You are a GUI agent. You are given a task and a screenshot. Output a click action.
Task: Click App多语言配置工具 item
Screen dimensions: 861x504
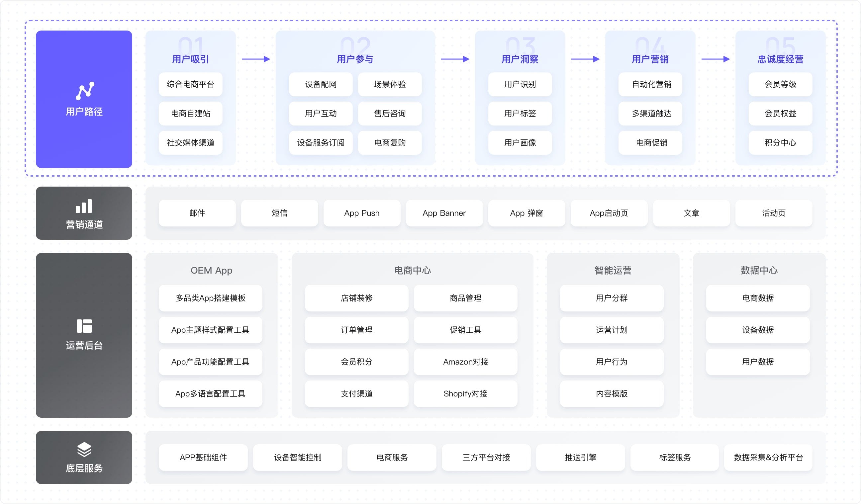point(210,394)
